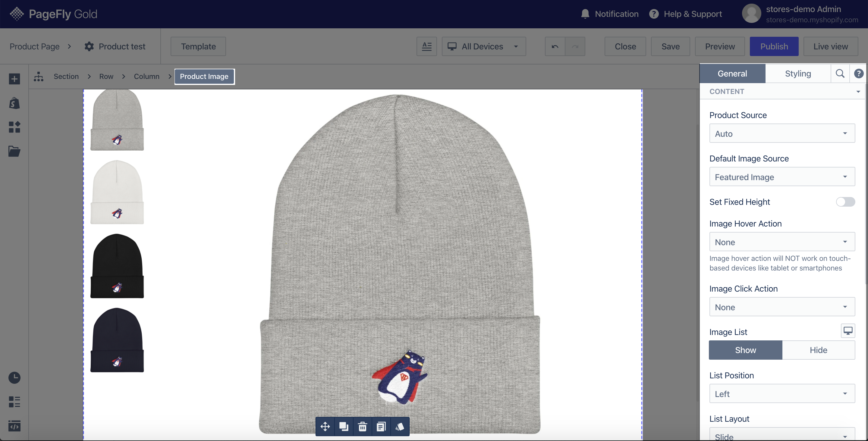Switch to the Styling tab
The width and height of the screenshot is (868, 441).
tap(797, 73)
